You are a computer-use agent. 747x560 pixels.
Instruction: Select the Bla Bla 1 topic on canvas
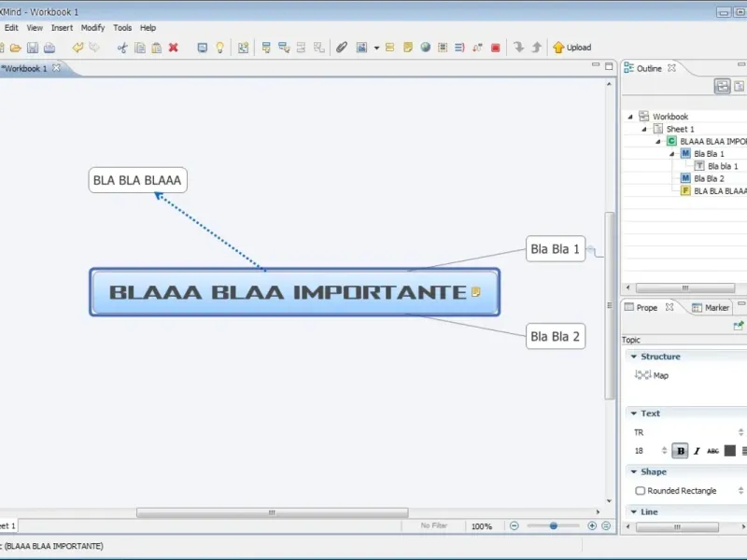coord(556,249)
